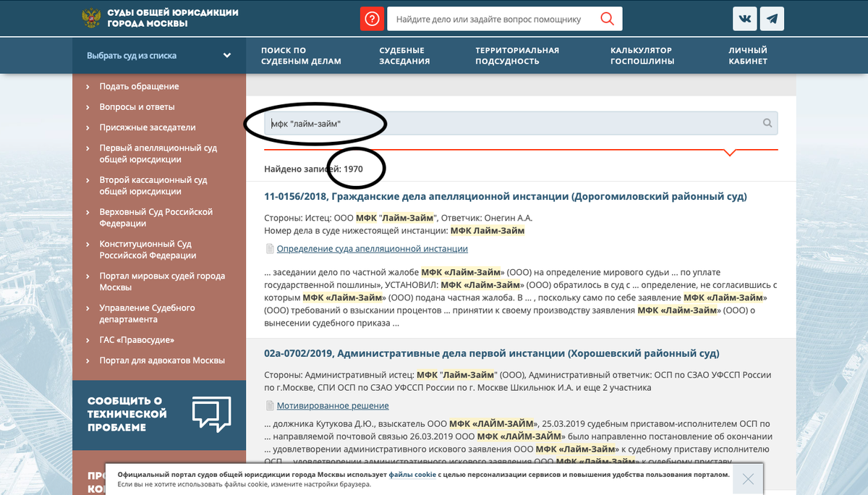Open case 02а-0702/2019 title link
Image resolution: width=868 pixels, height=495 pixels.
[492, 354]
